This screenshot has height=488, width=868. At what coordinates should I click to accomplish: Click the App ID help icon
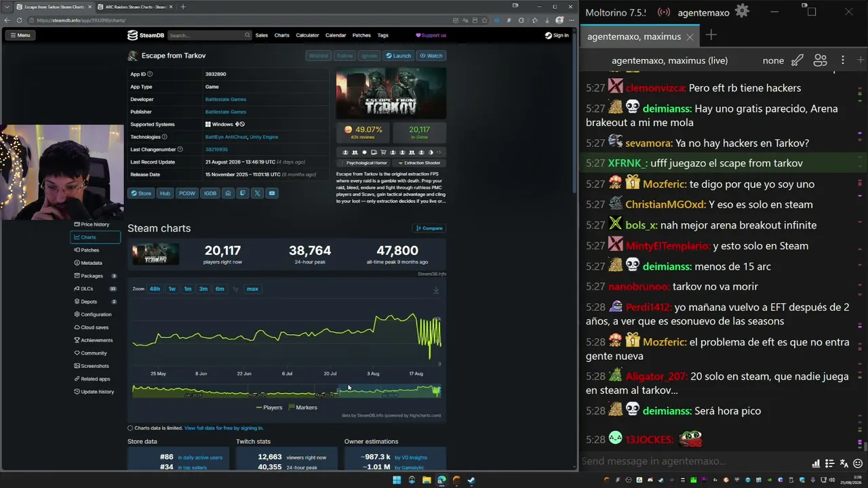[x=150, y=74]
